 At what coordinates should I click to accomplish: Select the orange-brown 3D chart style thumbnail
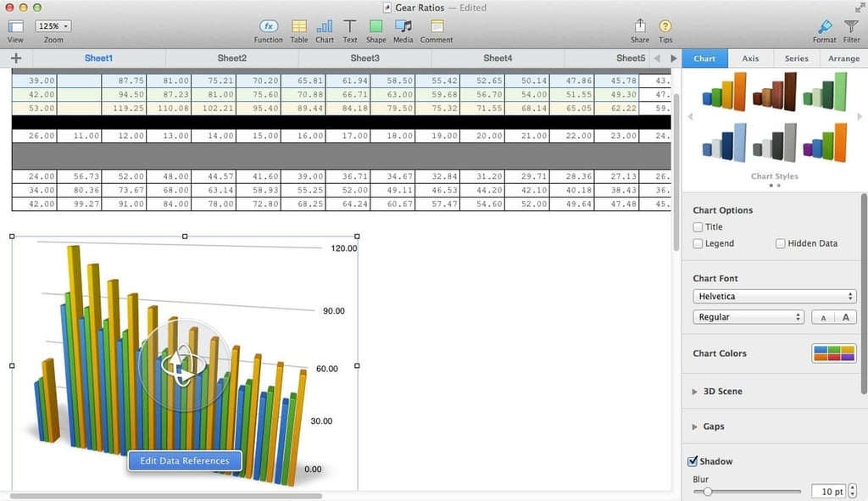[775, 92]
